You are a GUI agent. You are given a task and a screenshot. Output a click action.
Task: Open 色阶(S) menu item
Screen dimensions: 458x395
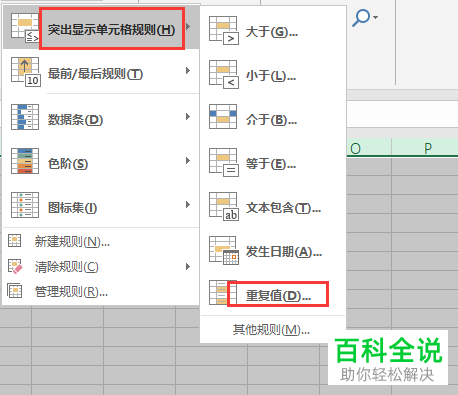pos(101,162)
